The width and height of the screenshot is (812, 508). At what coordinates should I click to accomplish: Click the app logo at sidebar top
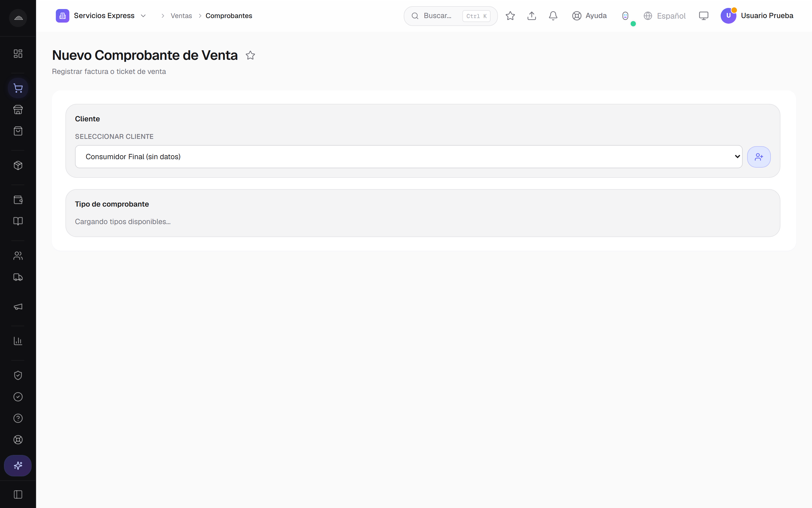(x=18, y=18)
